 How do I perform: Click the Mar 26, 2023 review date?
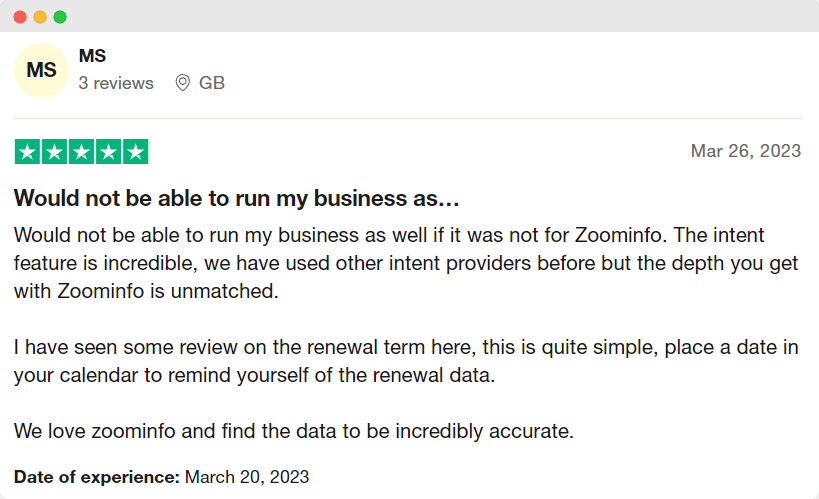[x=746, y=151]
